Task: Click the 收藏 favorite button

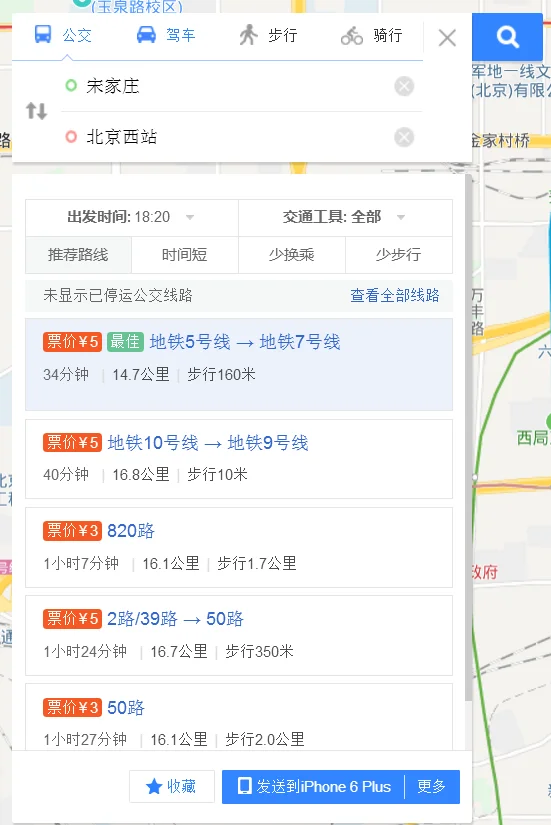Action: [172, 787]
